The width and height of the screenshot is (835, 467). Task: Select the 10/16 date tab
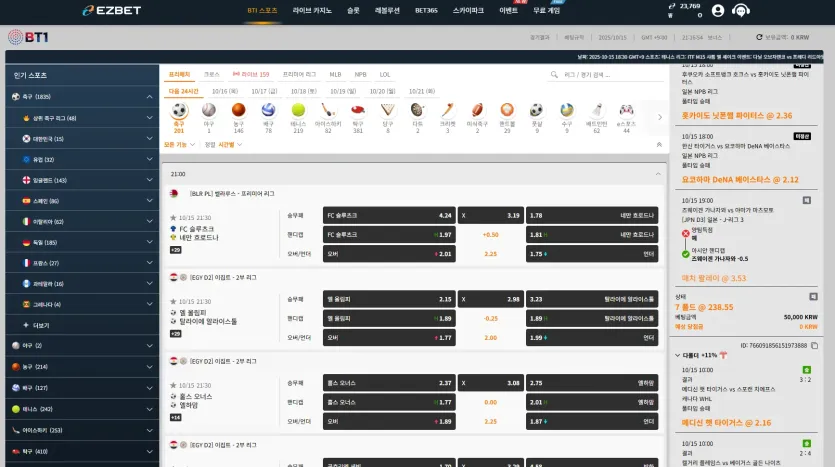225,92
